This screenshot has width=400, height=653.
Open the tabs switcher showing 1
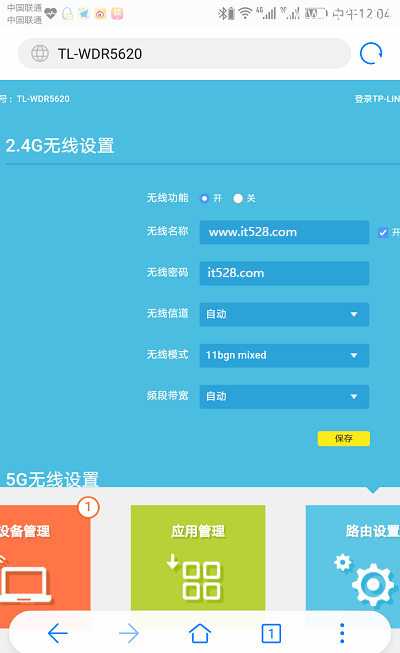(x=271, y=634)
